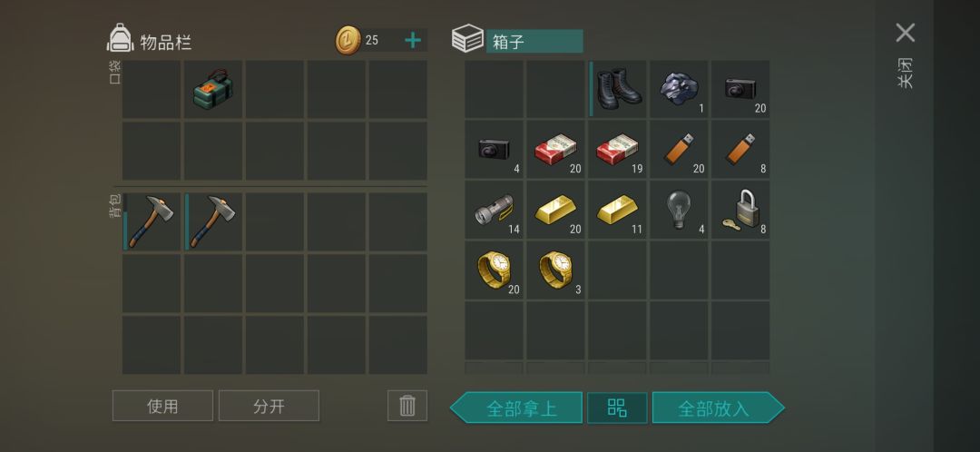Select the gold watch stack of 3
The height and width of the screenshot is (452, 980).
coord(556,270)
